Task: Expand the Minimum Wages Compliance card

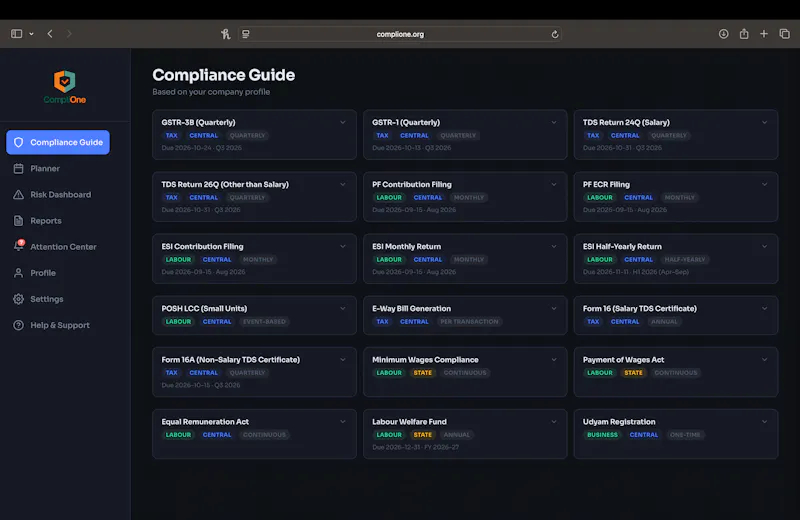Action: tap(554, 360)
